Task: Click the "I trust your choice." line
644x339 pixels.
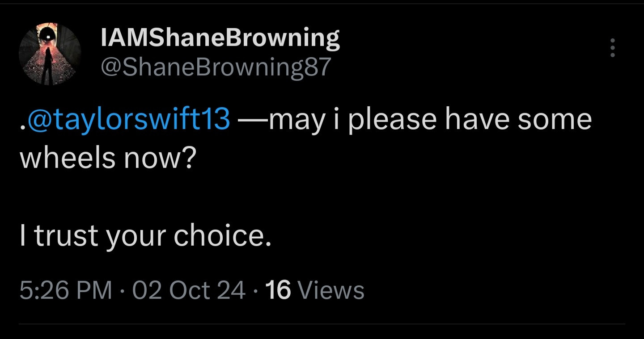Action: [146, 237]
